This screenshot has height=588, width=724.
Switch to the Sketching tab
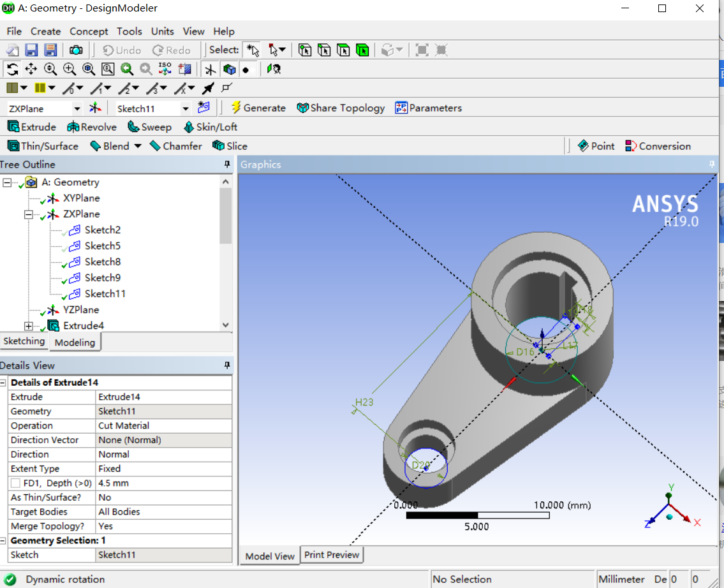point(24,341)
